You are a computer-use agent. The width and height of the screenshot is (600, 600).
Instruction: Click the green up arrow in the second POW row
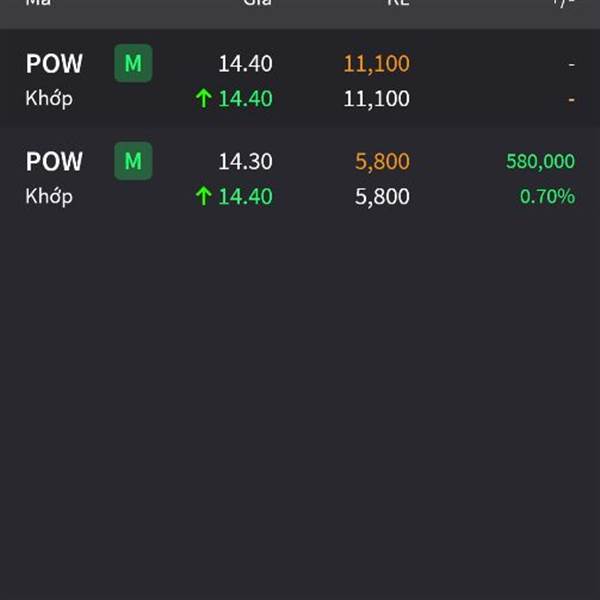point(204,197)
